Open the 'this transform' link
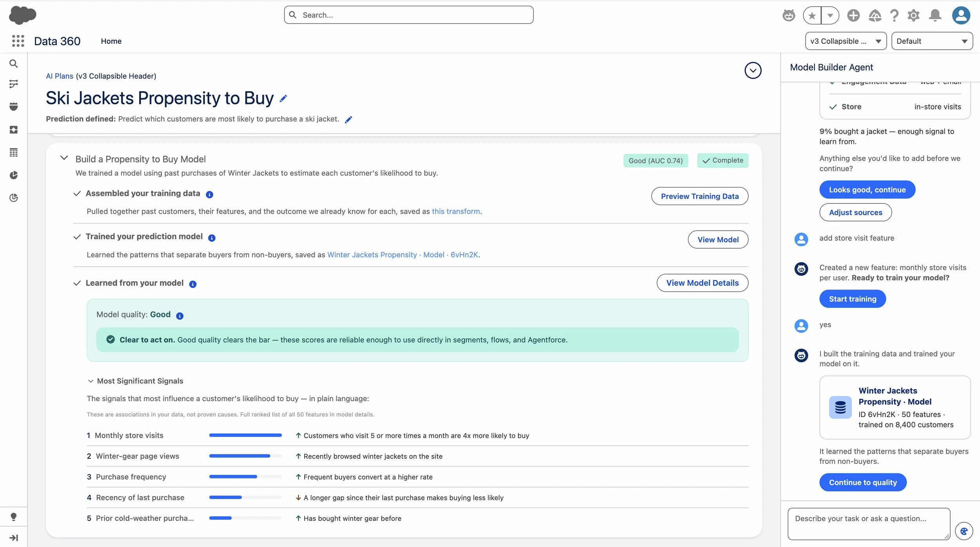The height and width of the screenshot is (547, 980). tap(456, 211)
